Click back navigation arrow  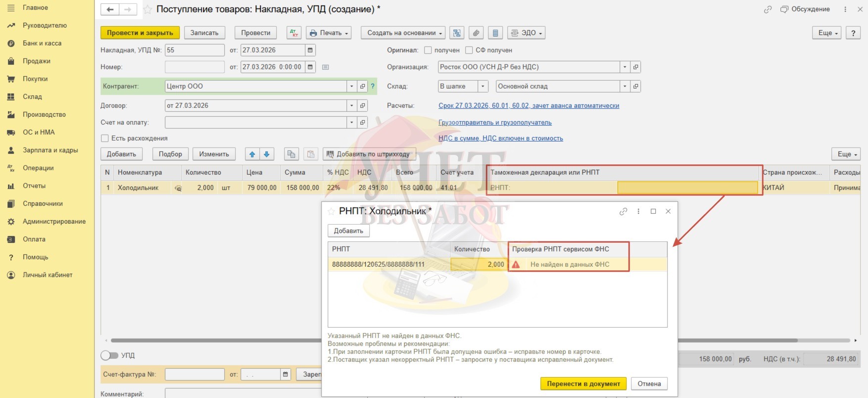coord(110,9)
